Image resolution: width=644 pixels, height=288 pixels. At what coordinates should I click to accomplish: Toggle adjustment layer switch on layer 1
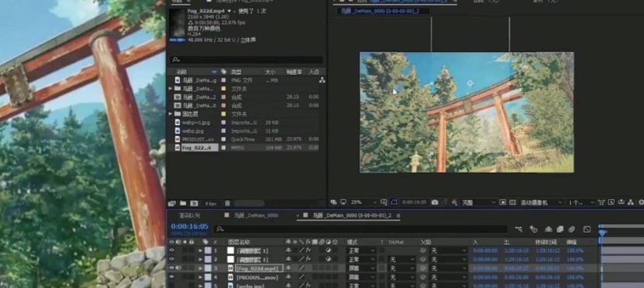pos(329,251)
